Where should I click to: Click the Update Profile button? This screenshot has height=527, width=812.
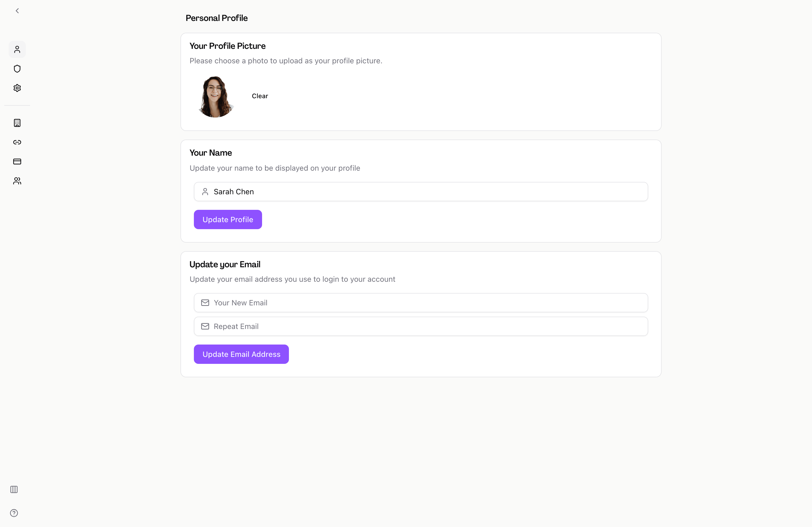[x=227, y=219]
